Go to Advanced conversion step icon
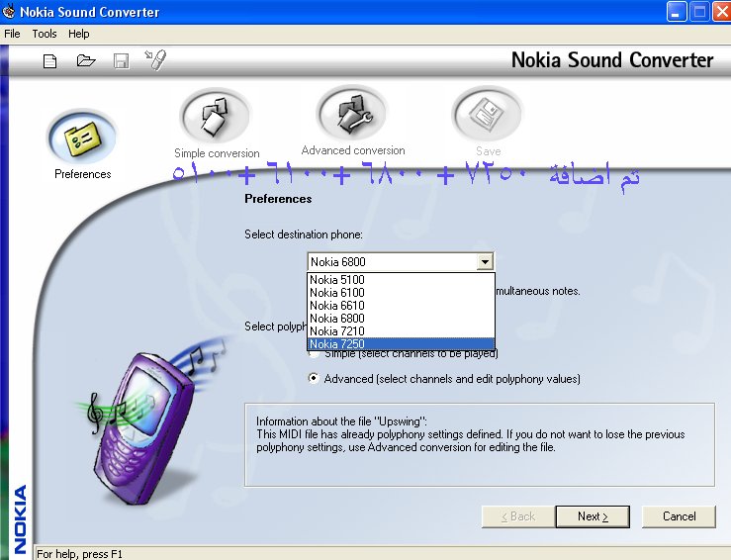 click(x=352, y=114)
